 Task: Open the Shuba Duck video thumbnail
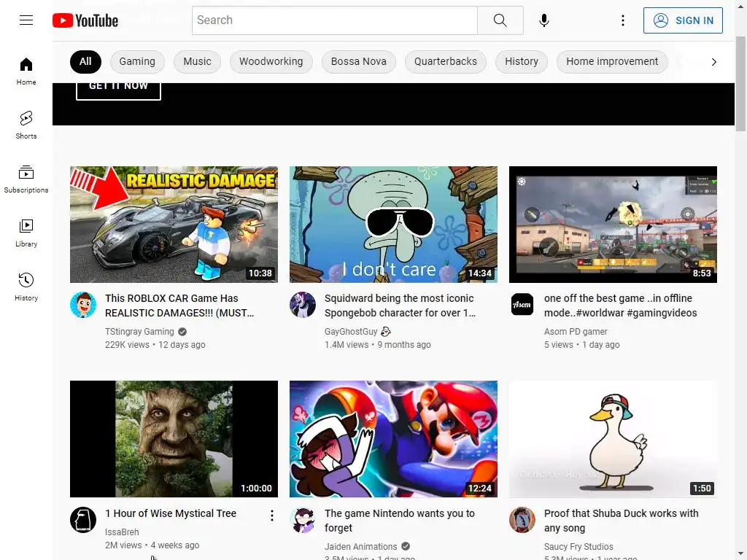pos(613,439)
